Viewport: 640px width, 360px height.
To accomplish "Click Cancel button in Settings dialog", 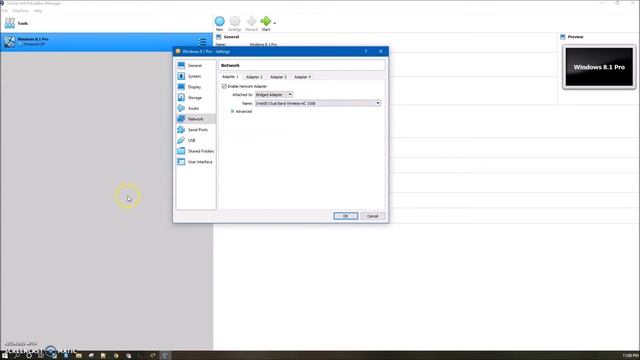I will pyautogui.click(x=373, y=216).
